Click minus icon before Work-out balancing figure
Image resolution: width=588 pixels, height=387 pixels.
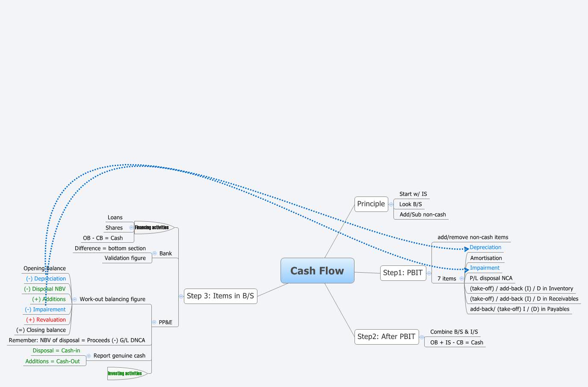[75, 299]
